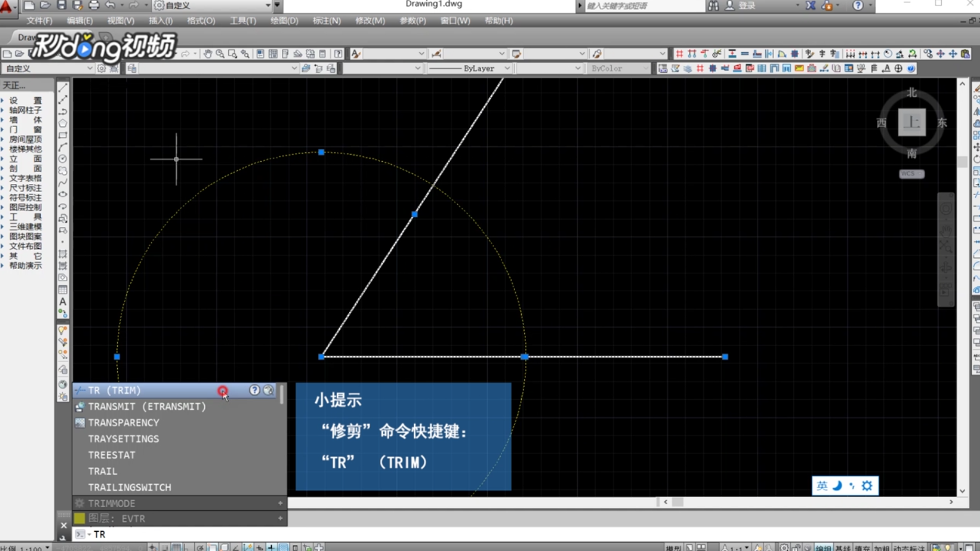980x551 pixels.
Task: Select the Circle tool in draw toolbar
Action: click(x=63, y=159)
